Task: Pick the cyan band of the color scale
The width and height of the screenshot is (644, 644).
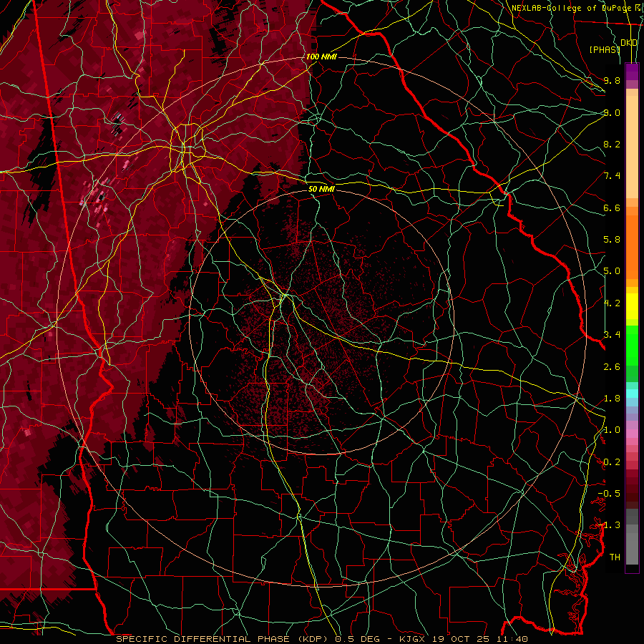Action: 632,394
